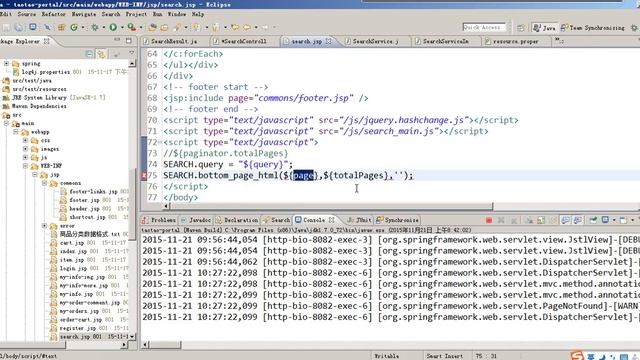Collapse all in Package Explorer
Viewport: 640px width, 360px height.
click(x=89, y=54)
